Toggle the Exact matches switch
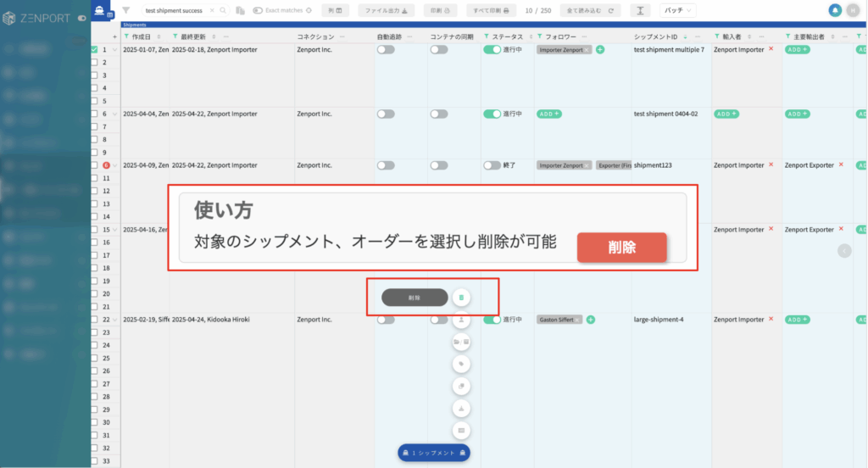The height and width of the screenshot is (468, 868). point(258,10)
